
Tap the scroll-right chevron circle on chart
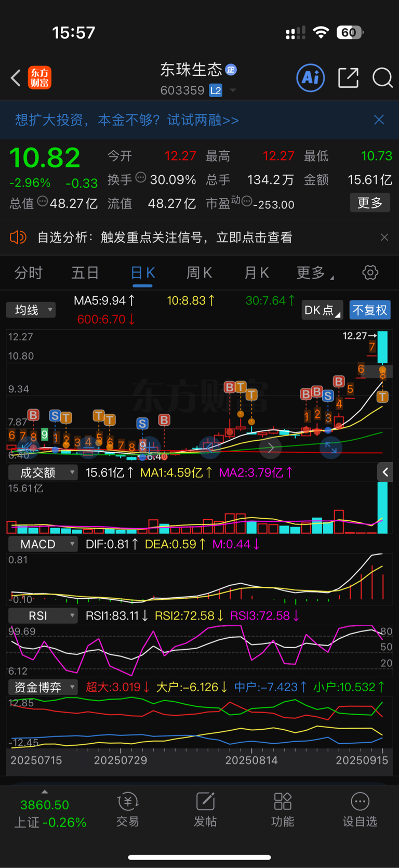click(x=271, y=448)
